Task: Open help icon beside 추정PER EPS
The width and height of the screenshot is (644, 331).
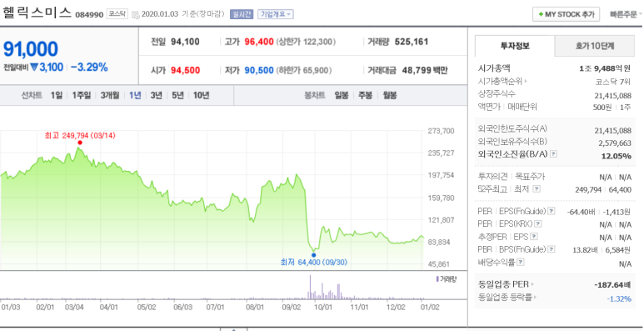Action: 534,237
